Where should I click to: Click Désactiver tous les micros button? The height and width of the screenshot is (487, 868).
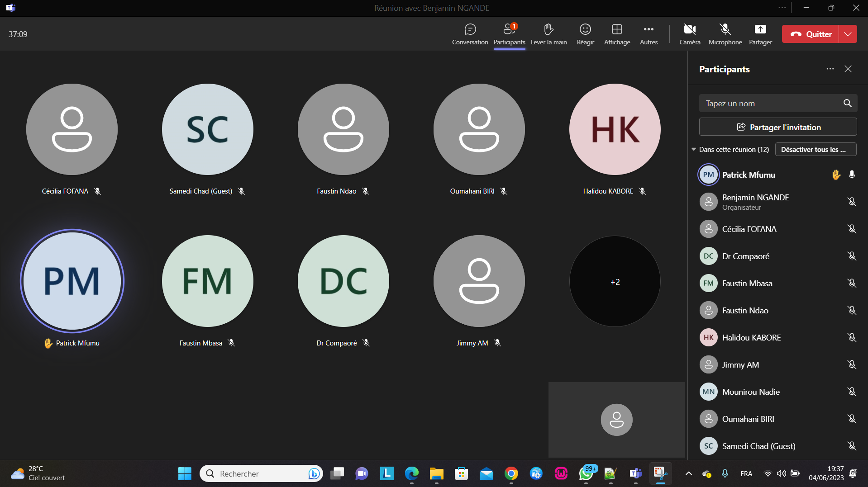click(815, 150)
